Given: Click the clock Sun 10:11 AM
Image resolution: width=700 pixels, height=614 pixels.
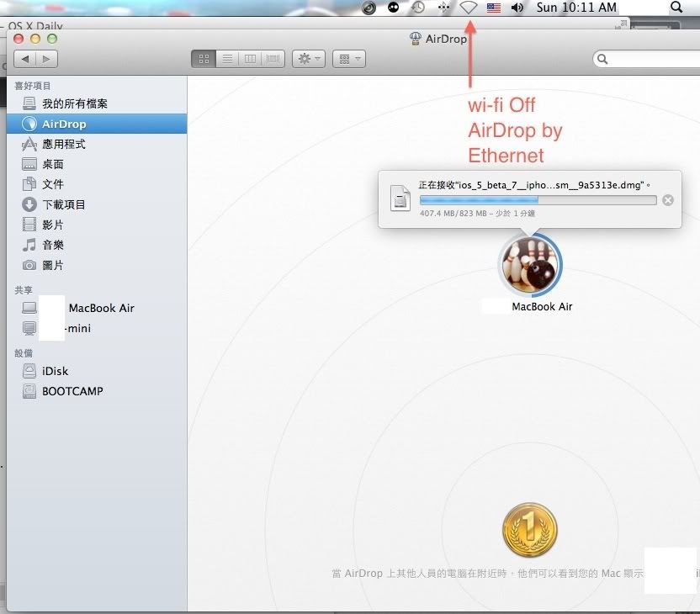Looking at the screenshot, I should click(x=576, y=8).
